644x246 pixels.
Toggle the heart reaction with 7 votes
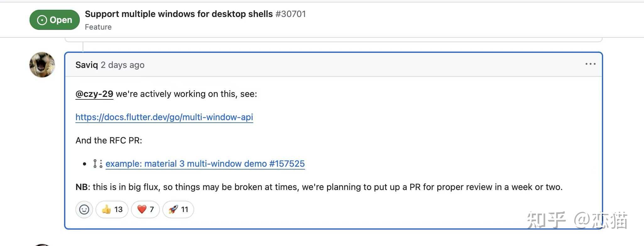point(145,210)
